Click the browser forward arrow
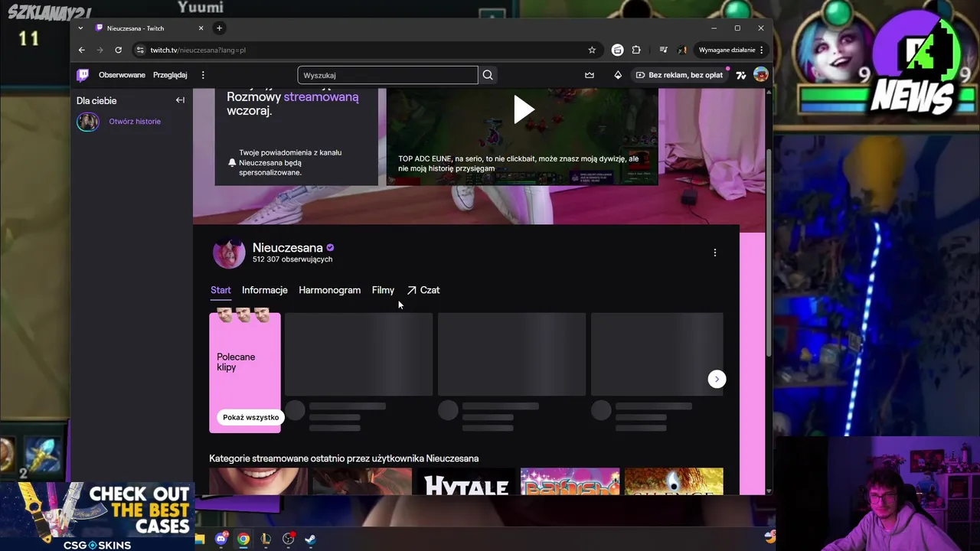 tap(100, 50)
